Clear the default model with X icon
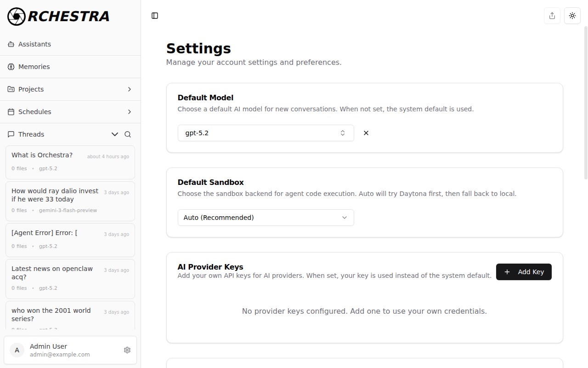The width and height of the screenshot is (588, 368). pyautogui.click(x=366, y=133)
